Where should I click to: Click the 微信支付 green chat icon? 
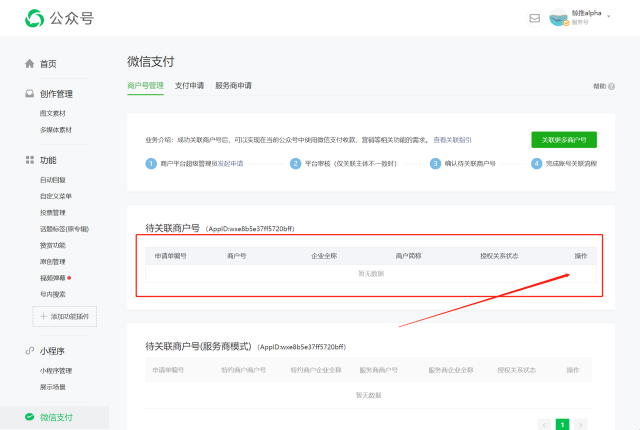pyautogui.click(x=29, y=417)
